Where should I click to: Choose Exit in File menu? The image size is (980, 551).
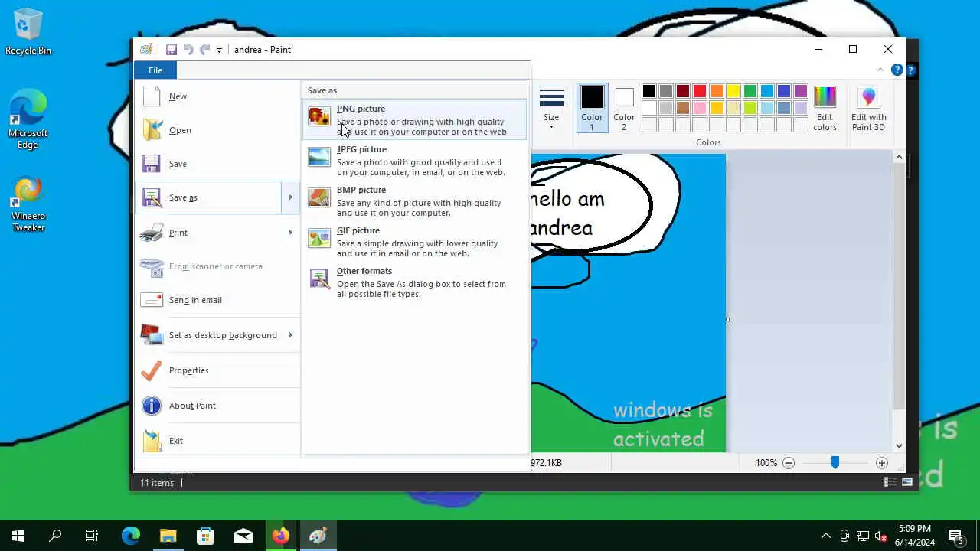click(x=217, y=441)
